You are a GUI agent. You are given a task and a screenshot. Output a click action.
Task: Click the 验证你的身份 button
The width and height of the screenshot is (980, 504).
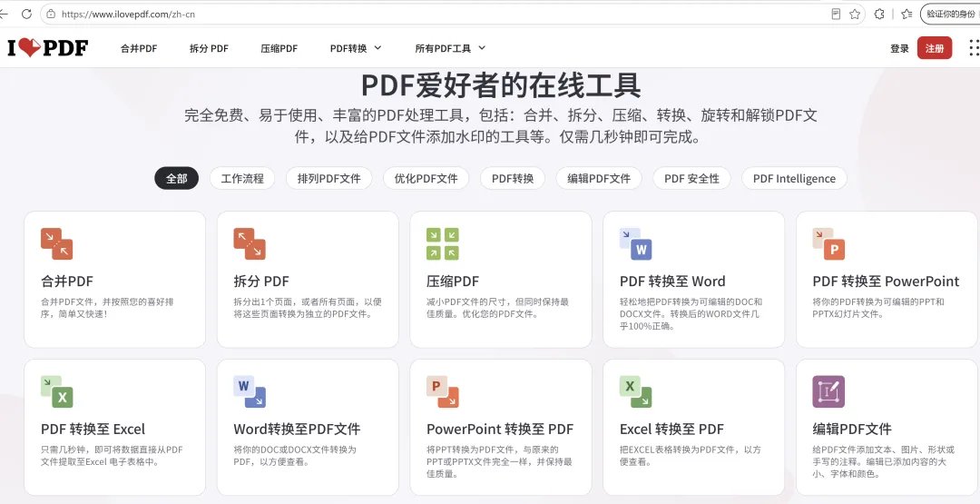949,14
